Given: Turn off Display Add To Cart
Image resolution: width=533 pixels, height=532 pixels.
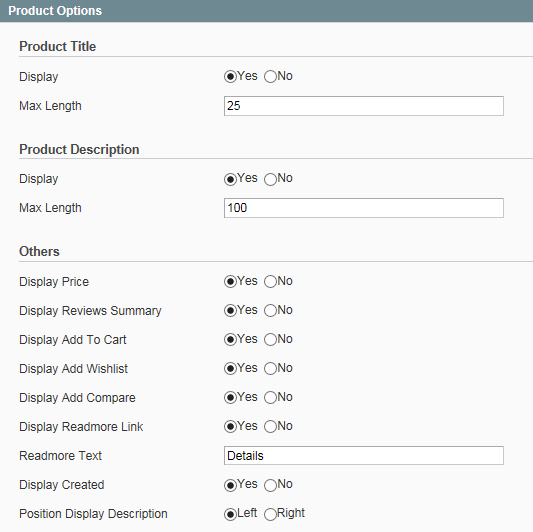Looking at the screenshot, I should coord(270,339).
